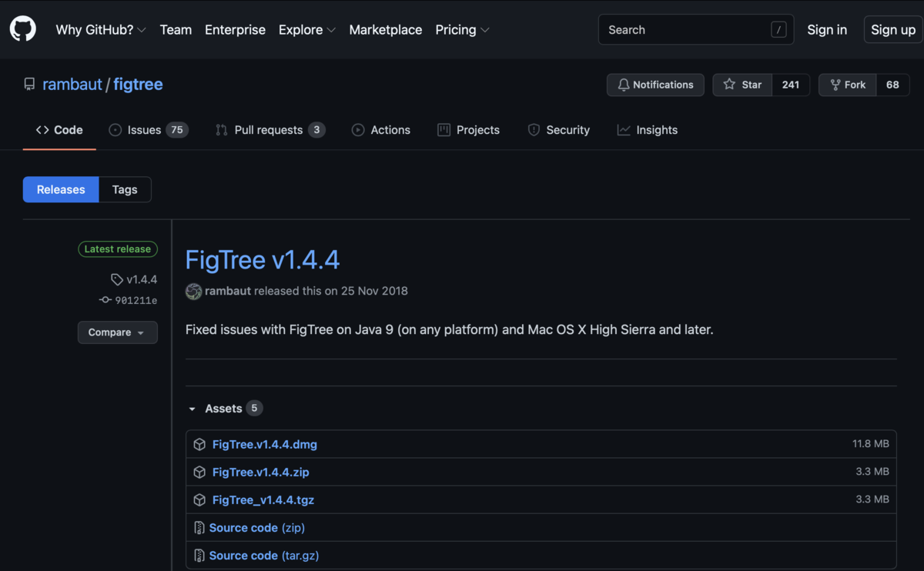The width and height of the screenshot is (924, 571).
Task: Open the GitHub home logo
Action: point(23,29)
